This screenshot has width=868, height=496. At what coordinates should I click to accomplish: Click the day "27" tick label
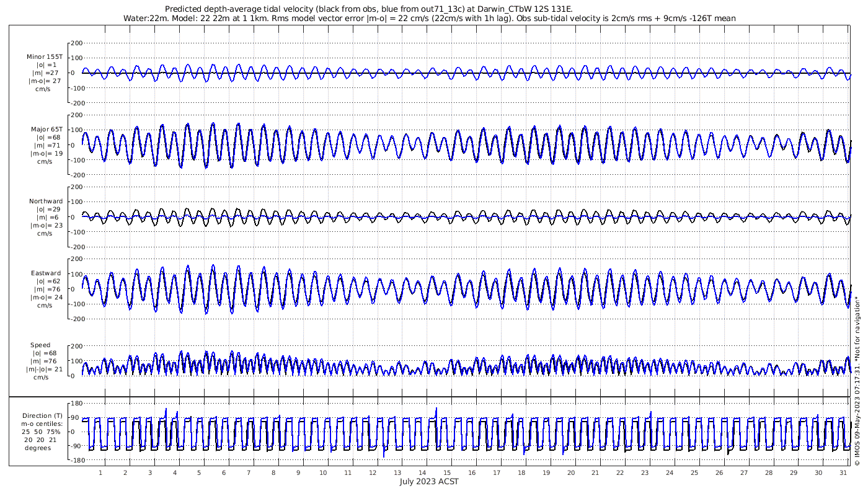click(743, 472)
